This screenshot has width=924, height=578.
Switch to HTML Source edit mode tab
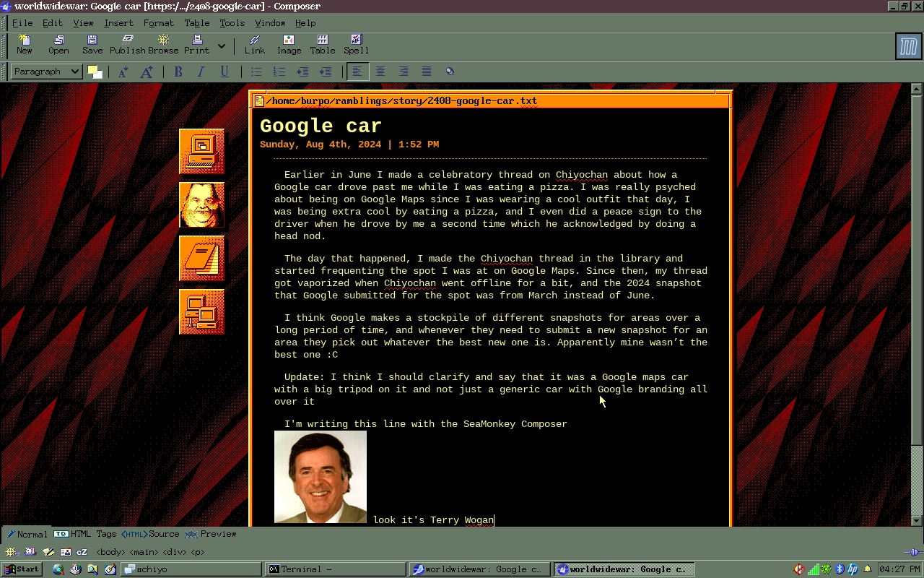coord(150,534)
